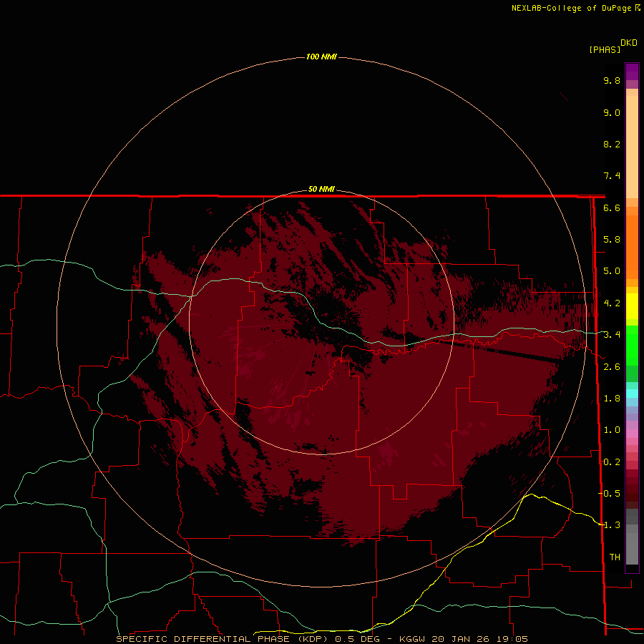The height and width of the screenshot is (644, 644).
Task: Click the 1.0 value on color scale
Action: point(612,430)
